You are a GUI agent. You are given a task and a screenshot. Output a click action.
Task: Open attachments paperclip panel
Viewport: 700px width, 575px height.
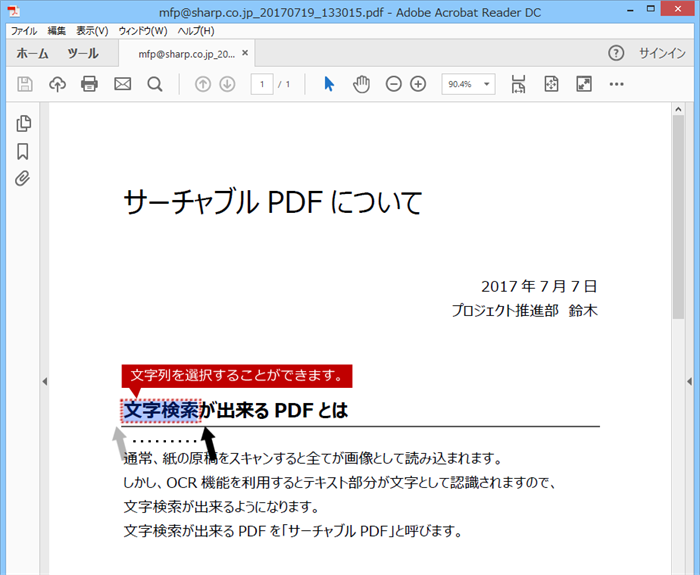[23, 179]
